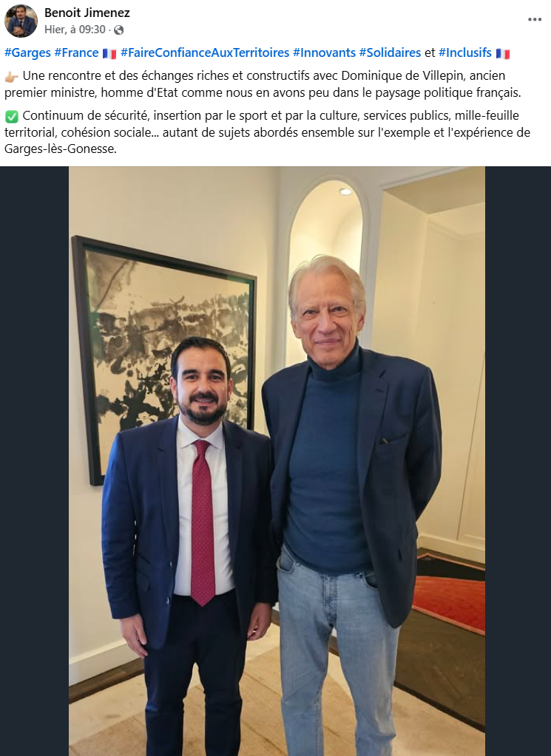Open Benoit Jimenez profile picture
Viewport: 551px width, 756px height.
coord(21,21)
